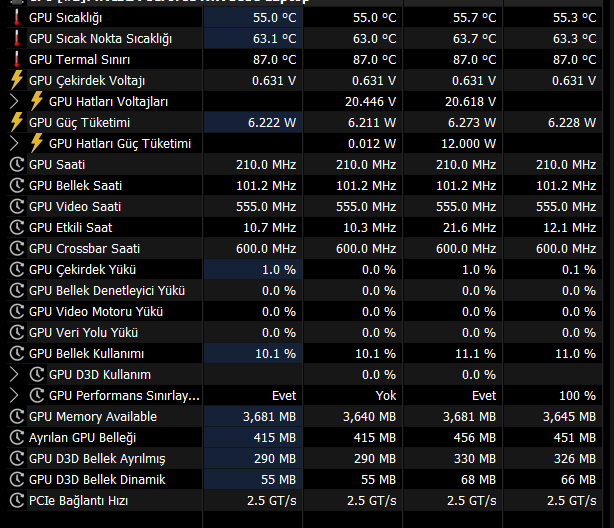The image size is (614, 528).
Task: Click the 12.1 MHz effective clock value
Action: pyautogui.click(x=570, y=228)
